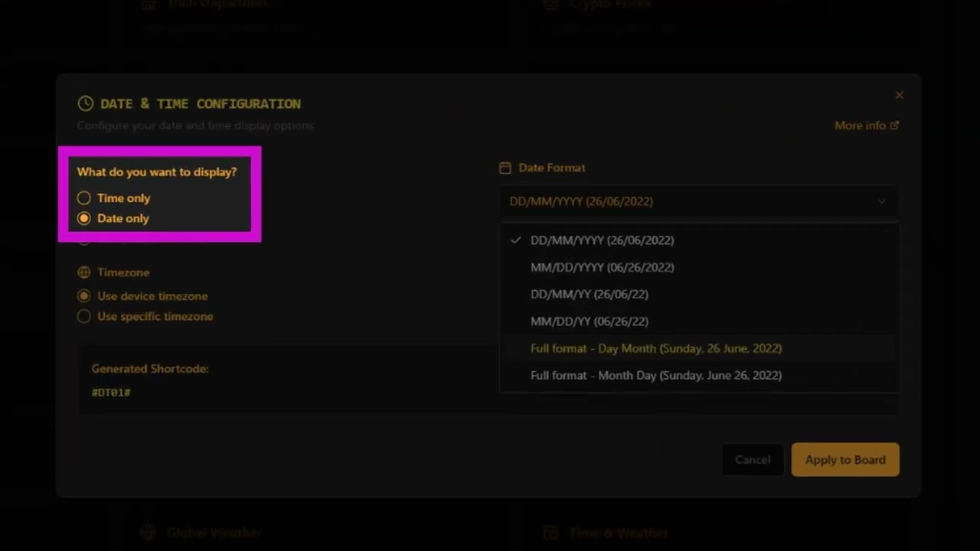980x551 pixels.
Task: Open the Date Format dropdown
Action: coord(699,201)
